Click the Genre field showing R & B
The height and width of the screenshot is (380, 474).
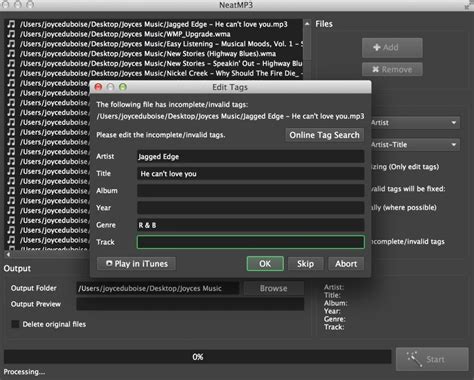251,225
